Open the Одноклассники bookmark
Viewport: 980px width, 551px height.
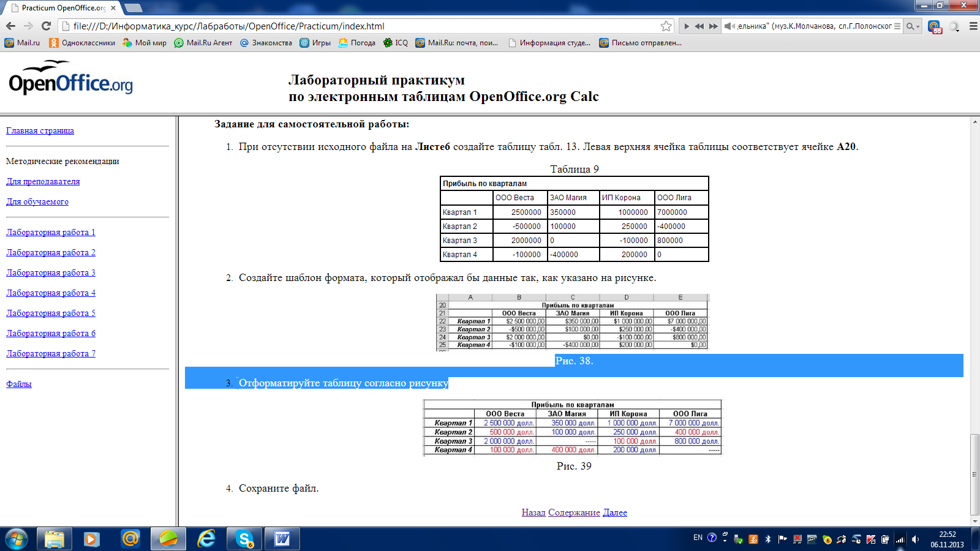(x=82, y=43)
